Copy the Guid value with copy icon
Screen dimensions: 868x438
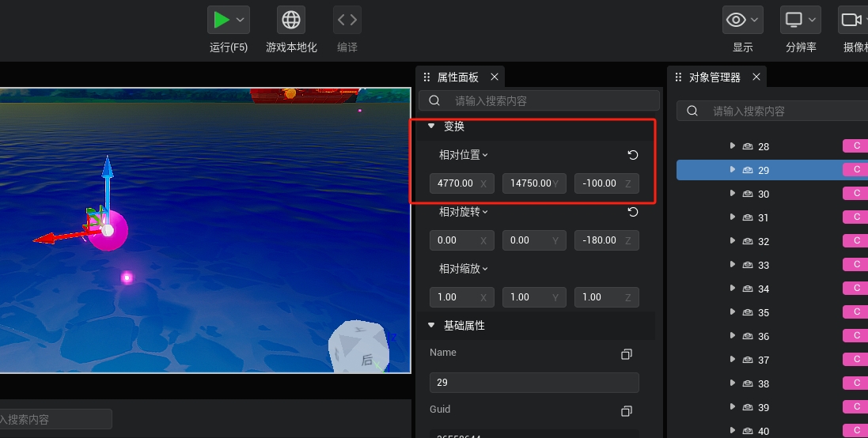coord(627,411)
